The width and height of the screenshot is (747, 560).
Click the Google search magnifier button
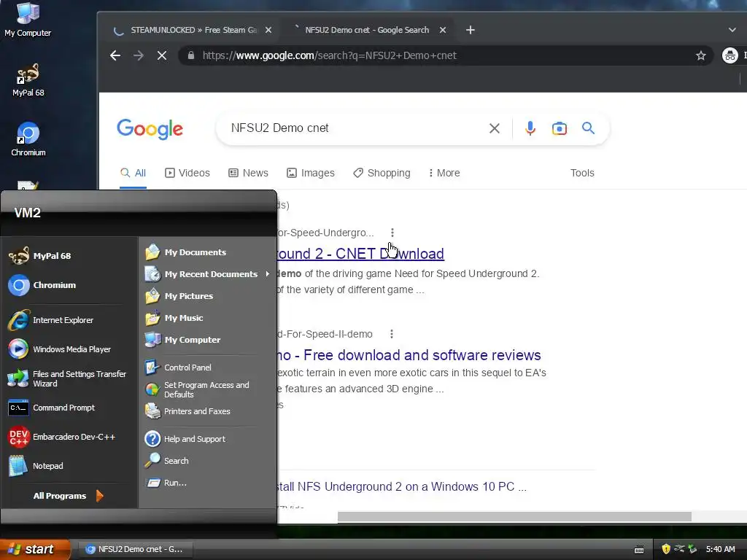pyautogui.click(x=589, y=128)
